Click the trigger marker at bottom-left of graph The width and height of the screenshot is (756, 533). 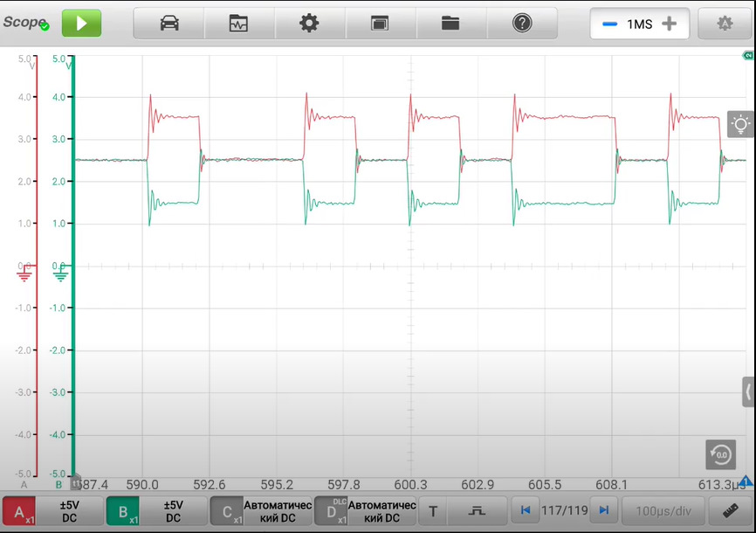coord(76,481)
